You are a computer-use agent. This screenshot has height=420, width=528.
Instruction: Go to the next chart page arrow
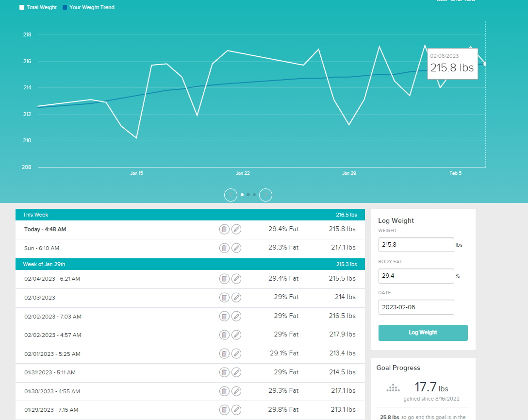click(x=265, y=195)
